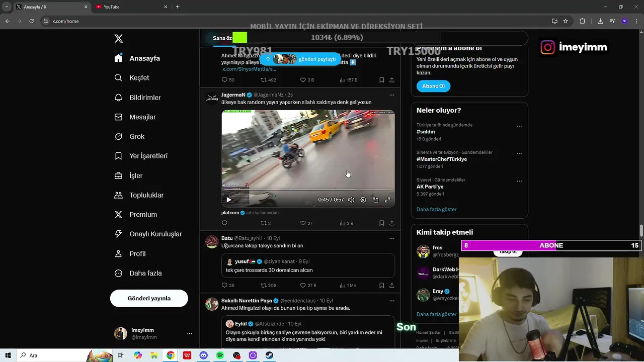This screenshot has width=644, height=362.
Task: Repost the top post with 492 reposts
Action: pyautogui.click(x=268, y=80)
